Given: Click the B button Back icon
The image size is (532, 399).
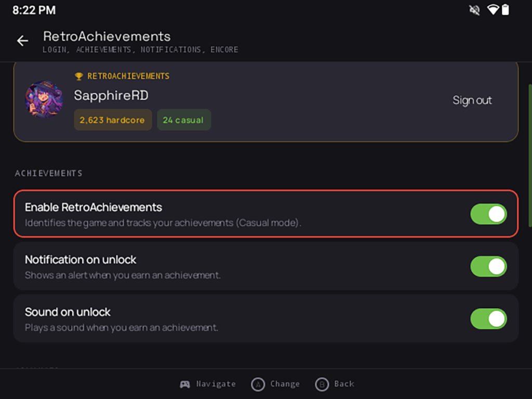Looking at the screenshot, I should (x=322, y=384).
